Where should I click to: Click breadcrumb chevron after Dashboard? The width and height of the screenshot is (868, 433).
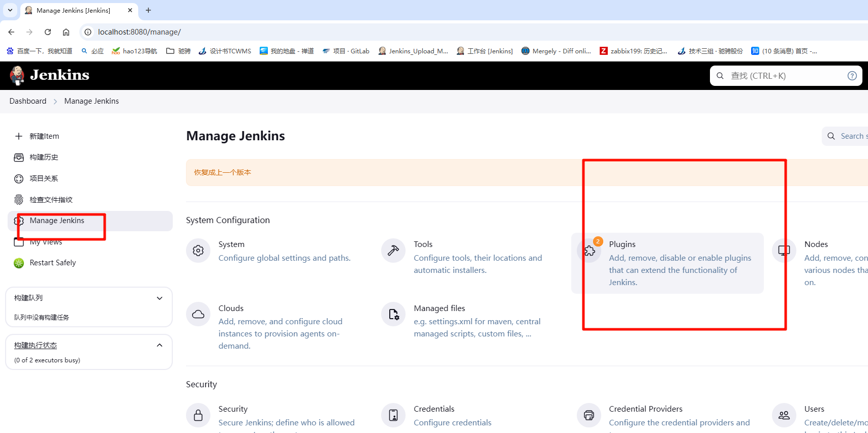click(55, 102)
